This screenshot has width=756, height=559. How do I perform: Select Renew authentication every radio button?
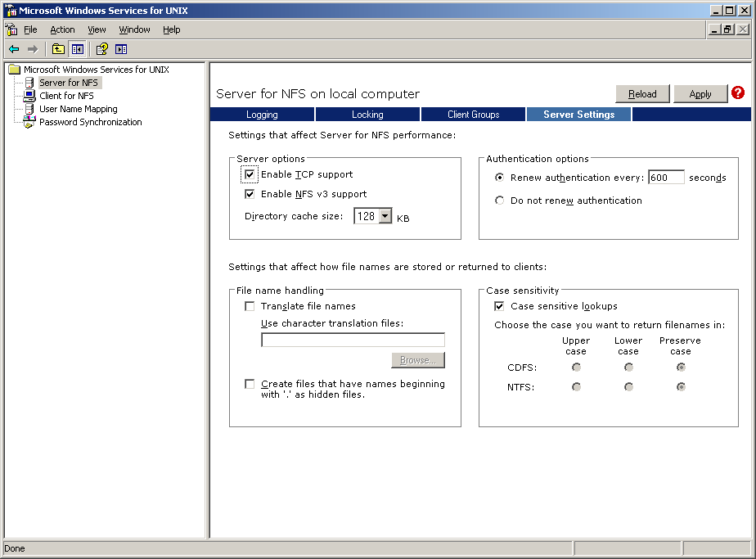click(x=499, y=178)
